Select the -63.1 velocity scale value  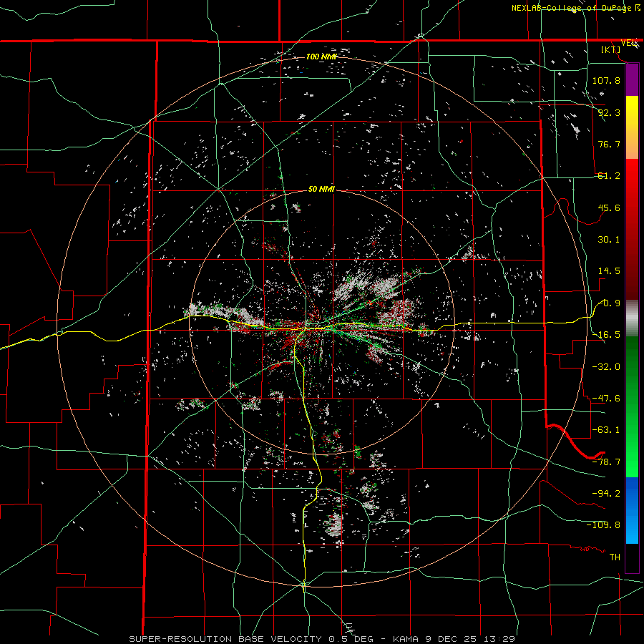(606, 430)
